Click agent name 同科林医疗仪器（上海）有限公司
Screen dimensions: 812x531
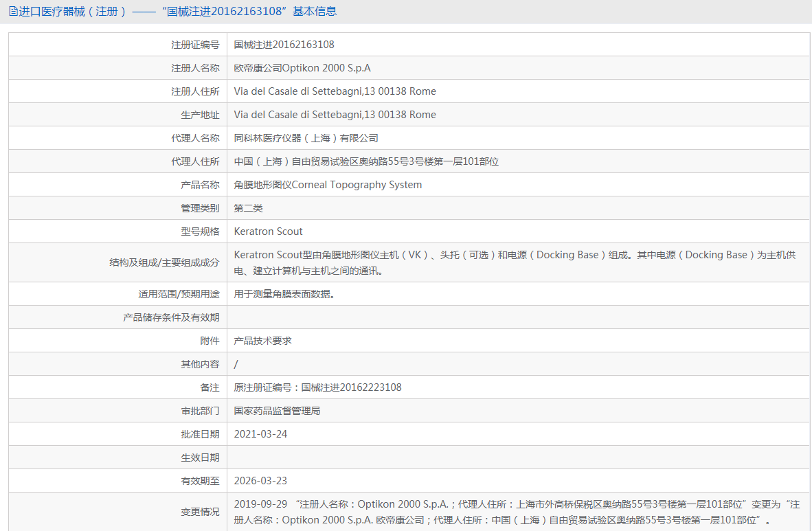[306, 138]
